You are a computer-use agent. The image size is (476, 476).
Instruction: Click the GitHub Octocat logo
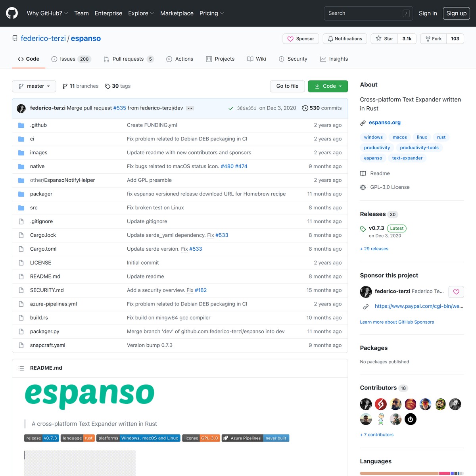point(12,13)
